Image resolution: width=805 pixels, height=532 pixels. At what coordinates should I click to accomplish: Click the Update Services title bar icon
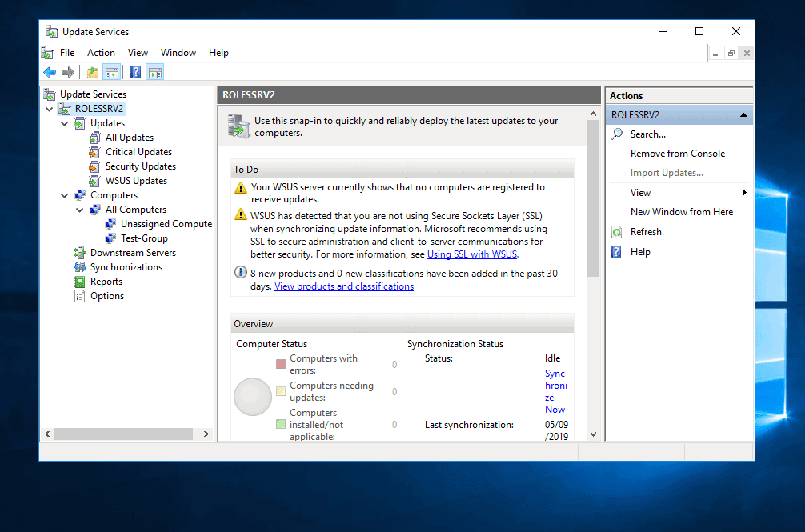point(51,31)
